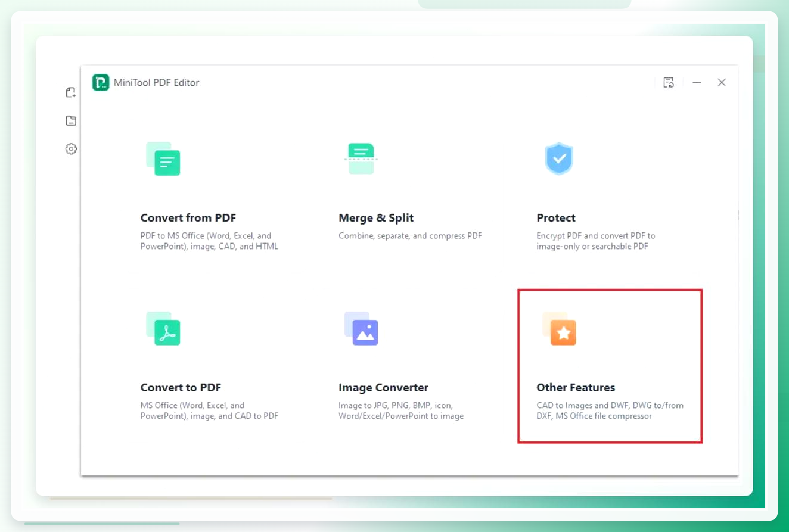This screenshot has height=532, width=789.
Task: Minimize the MiniTool PDF Editor window
Action: [697, 83]
